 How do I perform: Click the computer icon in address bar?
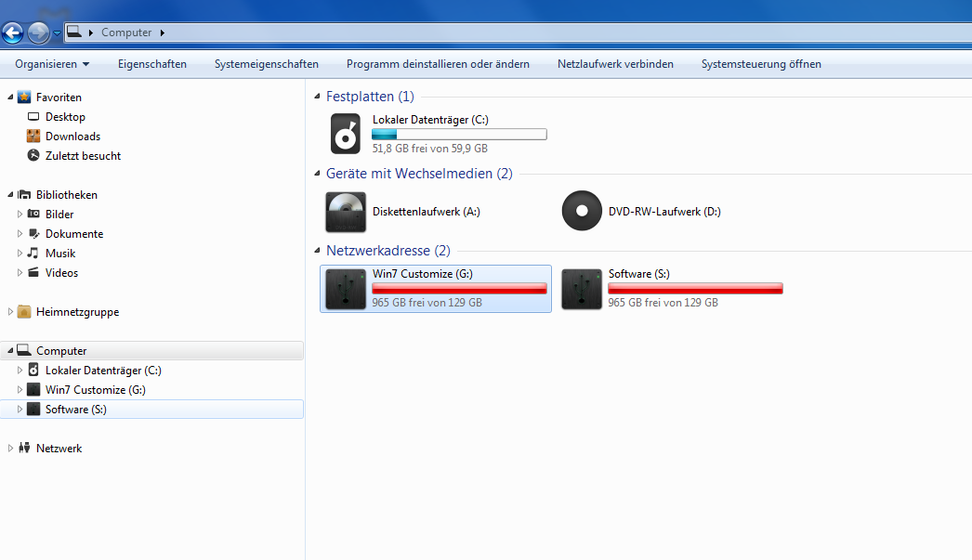tap(73, 32)
